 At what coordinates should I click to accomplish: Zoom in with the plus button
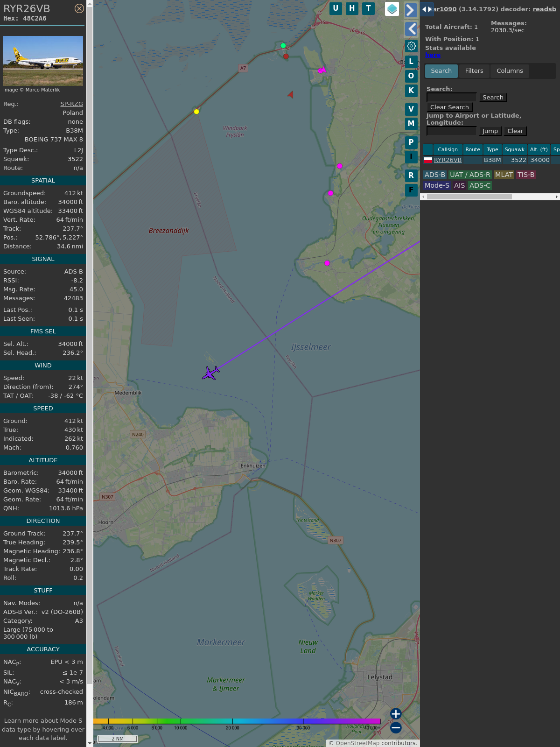tap(396, 714)
